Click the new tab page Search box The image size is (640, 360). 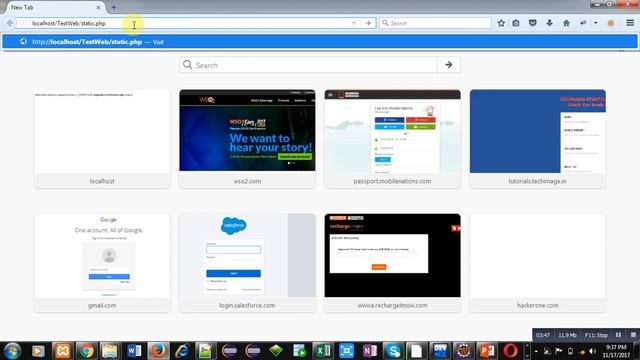click(x=308, y=65)
